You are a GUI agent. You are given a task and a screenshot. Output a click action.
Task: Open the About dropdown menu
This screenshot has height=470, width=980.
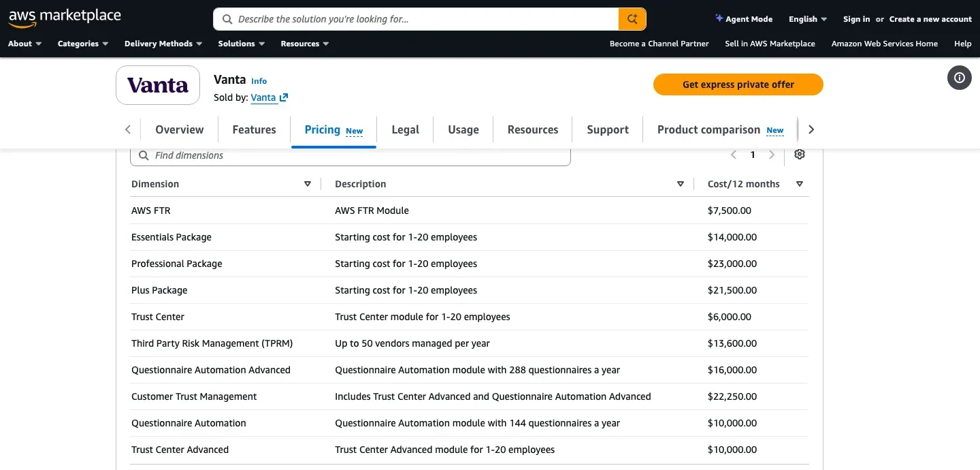(x=24, y=44)
